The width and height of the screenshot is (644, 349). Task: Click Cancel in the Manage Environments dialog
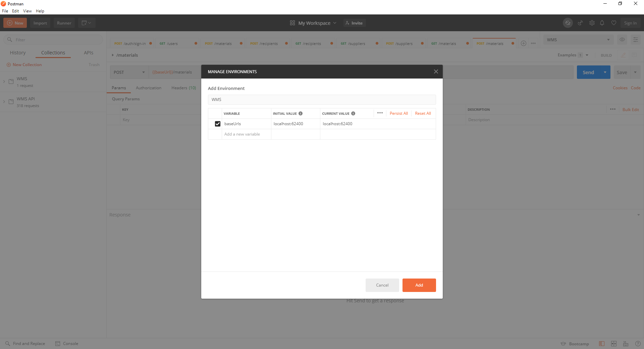[382, 285]
